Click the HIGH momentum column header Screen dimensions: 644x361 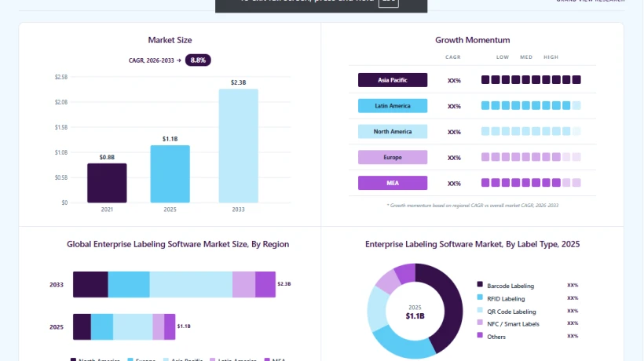(x=551, y=57)
